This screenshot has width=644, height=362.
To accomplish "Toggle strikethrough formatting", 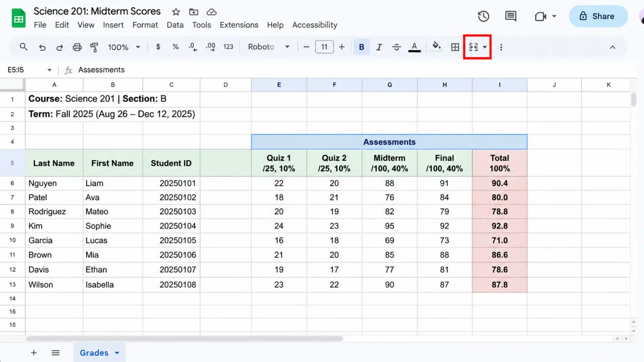I will tap(396, 47).
